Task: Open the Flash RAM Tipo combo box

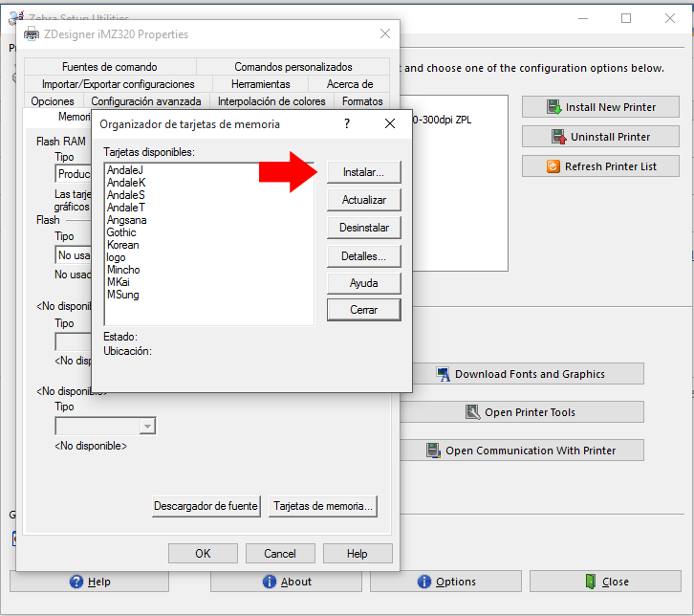Action: (74, 173)
